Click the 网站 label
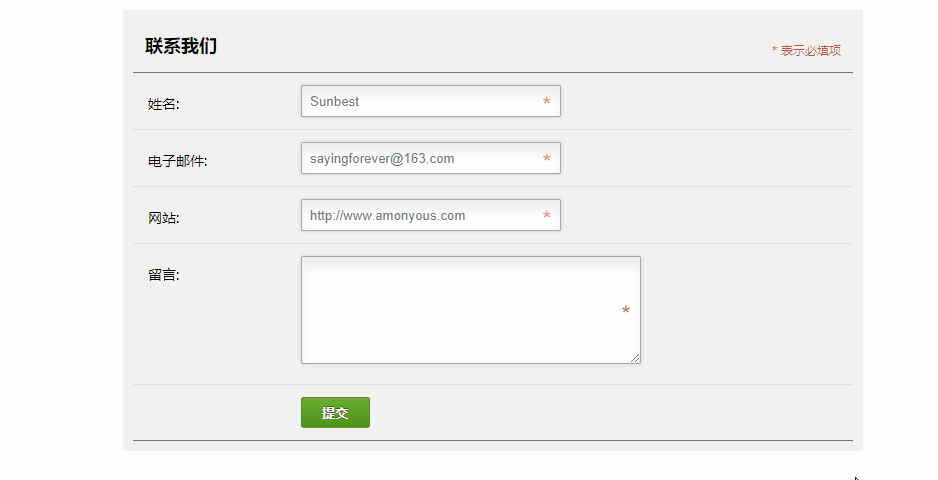This screenshot has width=938, height=480. point(163,218)
